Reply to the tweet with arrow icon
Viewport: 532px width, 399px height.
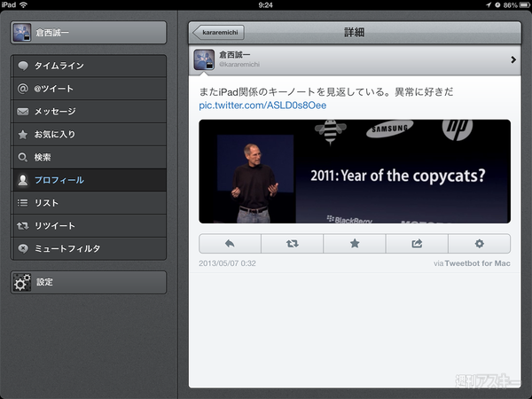pyautogui.click(x=230, y=243)
